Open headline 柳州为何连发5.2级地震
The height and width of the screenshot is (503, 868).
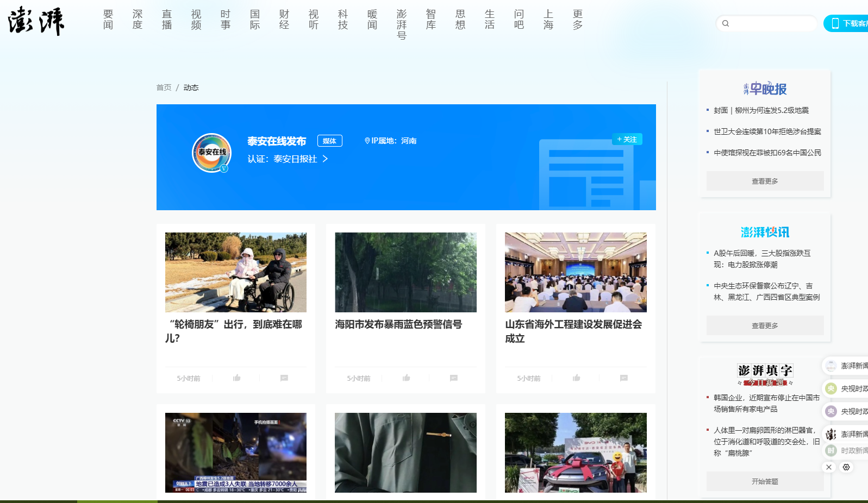[761, 110]
